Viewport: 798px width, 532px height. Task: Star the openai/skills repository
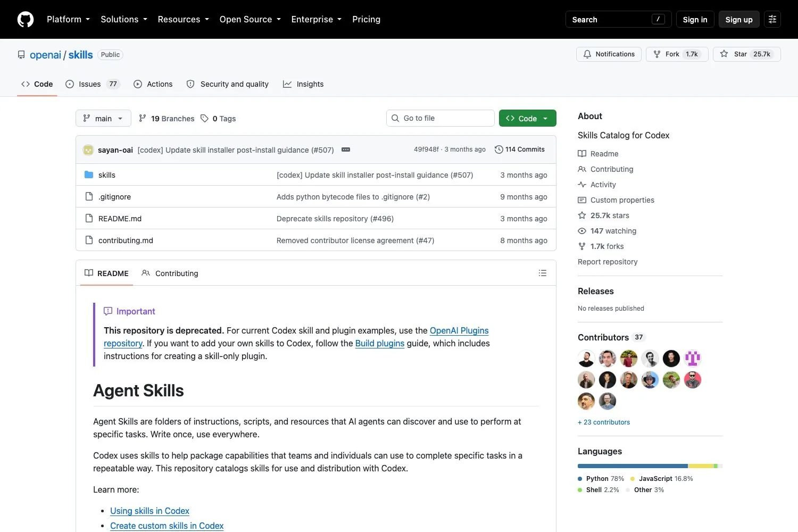[x=746, y=54]
